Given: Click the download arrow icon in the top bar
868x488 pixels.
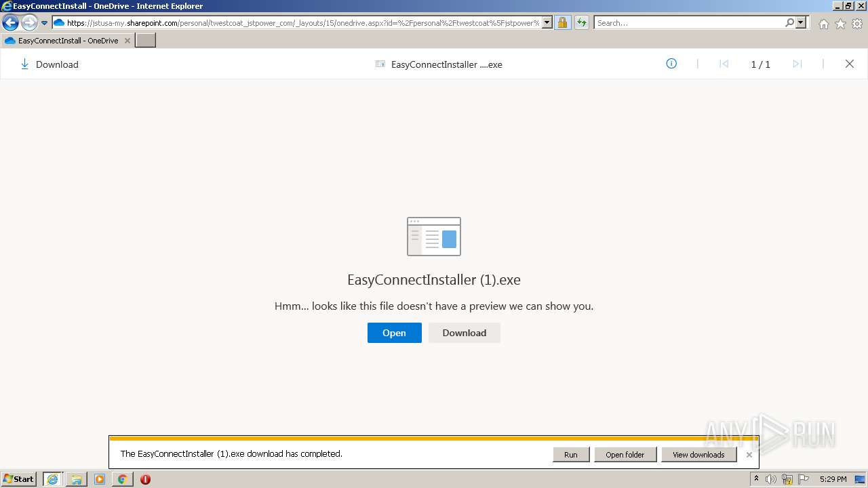Looking at the screenshot, I should [x=24, y=64].
